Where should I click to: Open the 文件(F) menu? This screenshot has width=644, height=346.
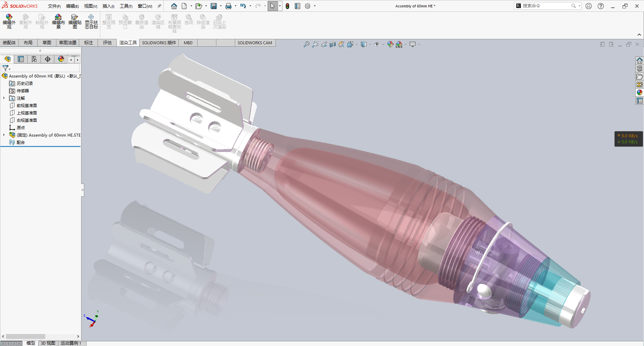coord(54,6)
